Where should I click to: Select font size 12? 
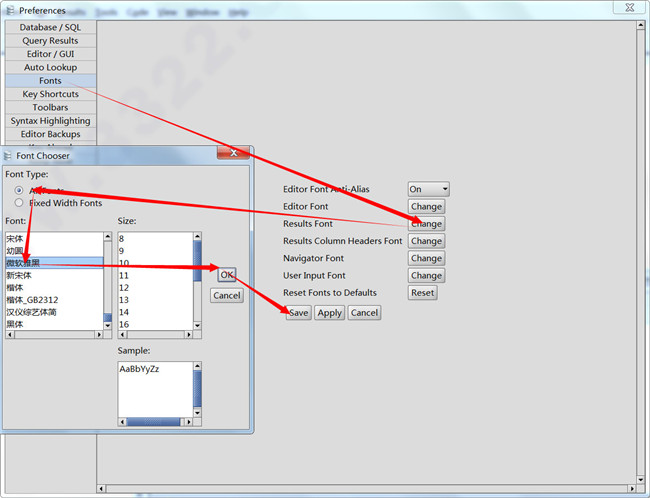coord(155,287)
